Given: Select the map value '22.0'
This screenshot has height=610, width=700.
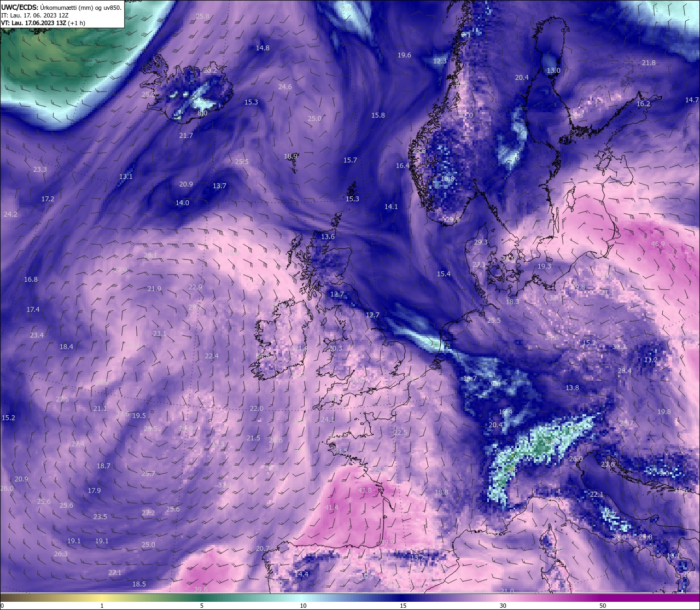Looking at the screenshot, I should [256, 409].
